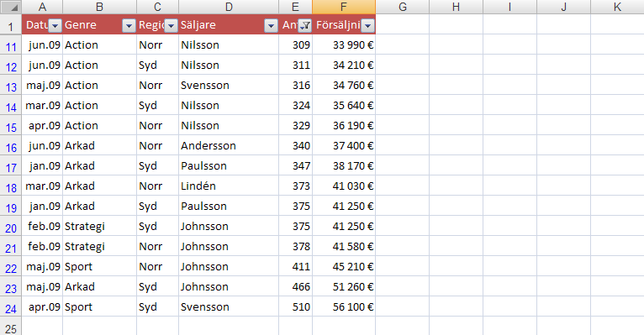Select row 23 header
The height and width of the screenshot is (335, 644).
[x=11, y=285]
